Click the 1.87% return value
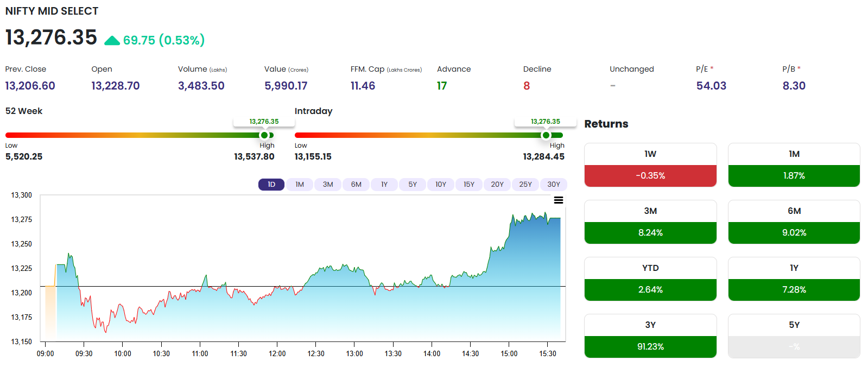 794,176
